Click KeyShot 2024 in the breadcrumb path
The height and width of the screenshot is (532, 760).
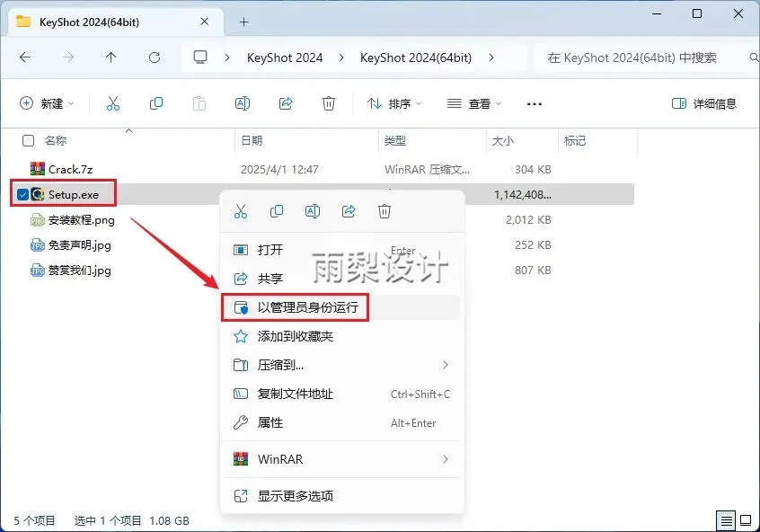pyautogui.click(x=285, y=58)
